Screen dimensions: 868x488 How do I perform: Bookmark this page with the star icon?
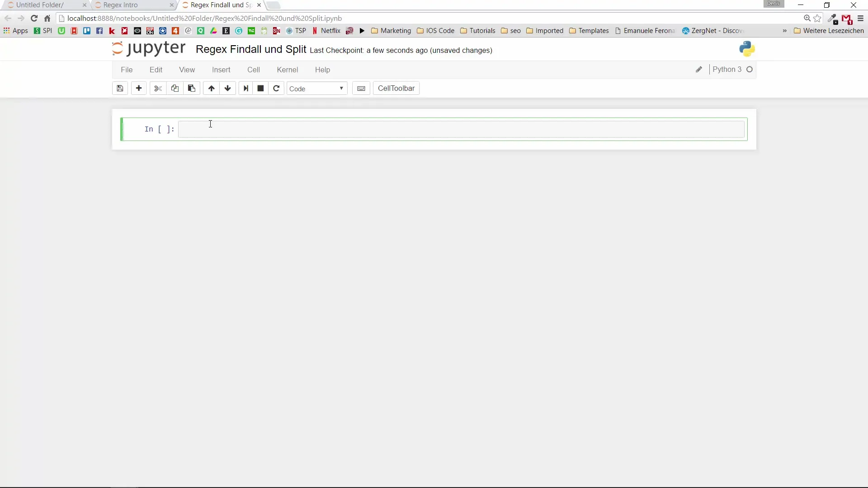pyautogui.click(x=817, y=19)
